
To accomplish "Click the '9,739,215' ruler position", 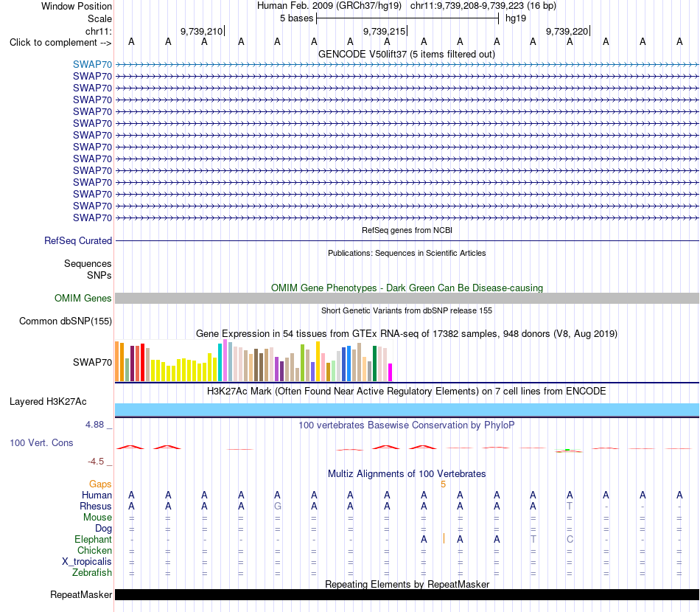I will [x=384, y=31].
